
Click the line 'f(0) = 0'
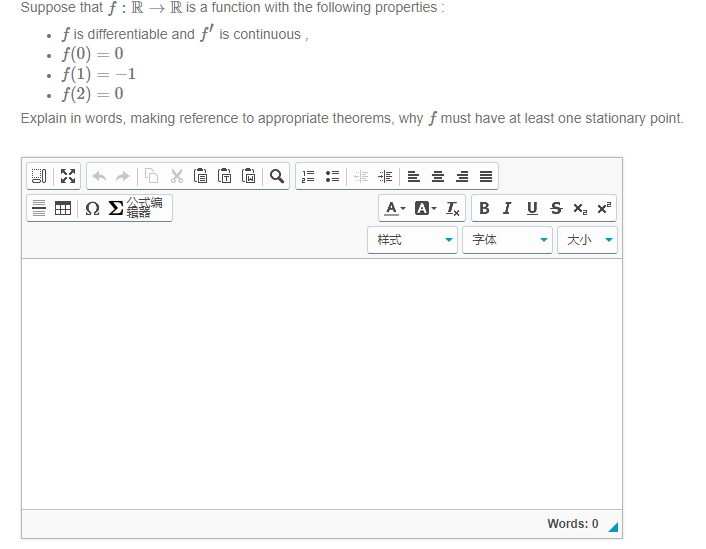pyautogui.click(x=92, y=54)
